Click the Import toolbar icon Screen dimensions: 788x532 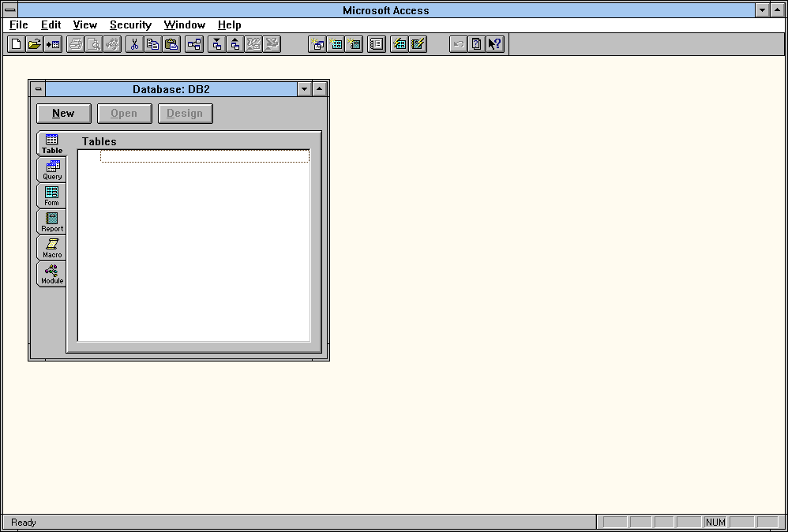pyautogui.click(x=216, y=44)
